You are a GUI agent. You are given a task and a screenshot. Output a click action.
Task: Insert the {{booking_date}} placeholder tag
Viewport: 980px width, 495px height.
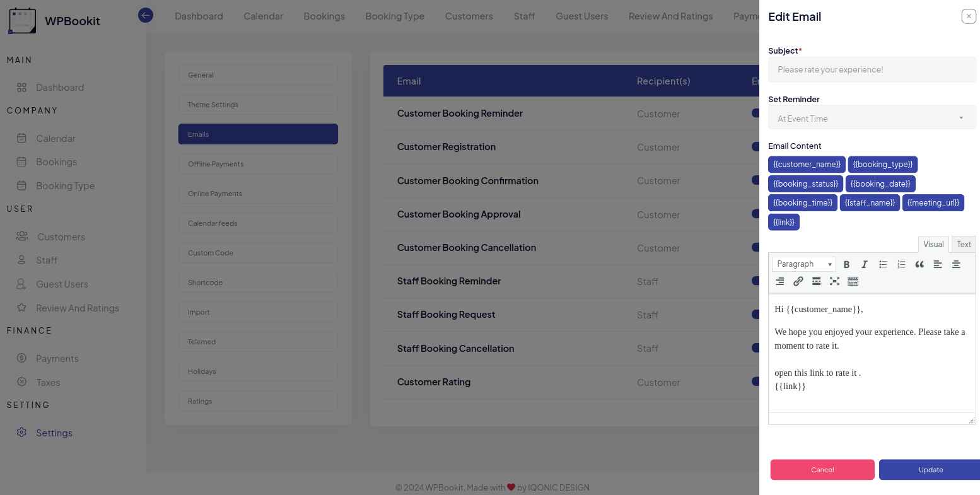pyautogui.click(x=880, y=184)
